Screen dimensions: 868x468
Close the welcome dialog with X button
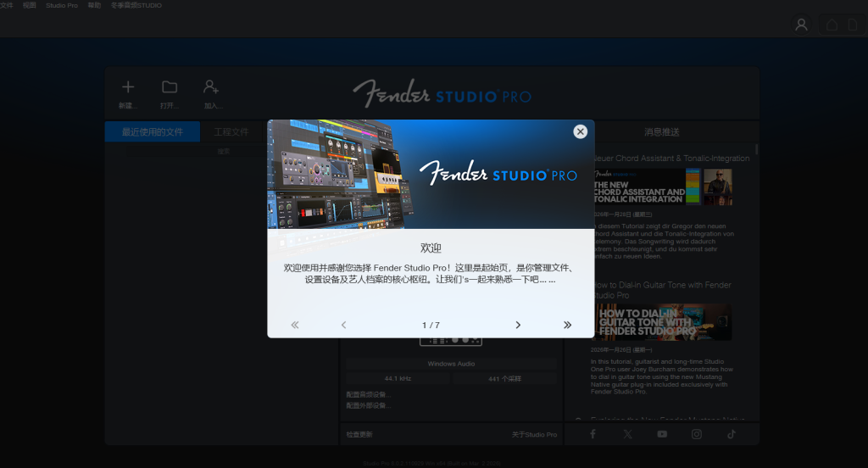[580, 131]
